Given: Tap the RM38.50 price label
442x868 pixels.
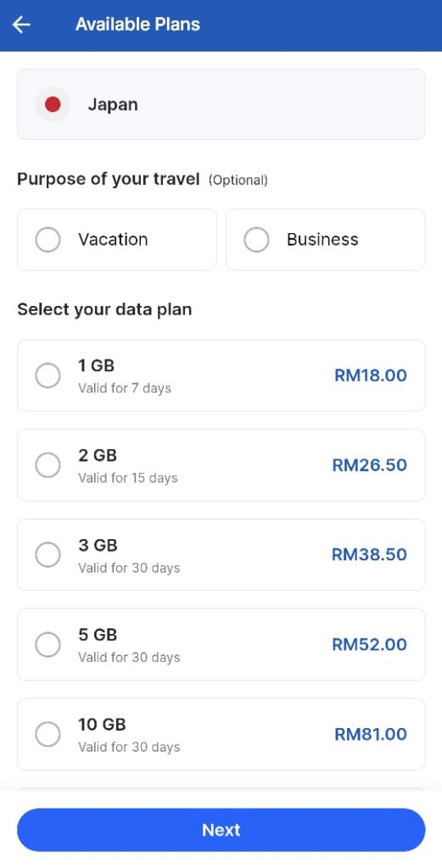Looking at the screenshot, I should (x=369, y=554).
